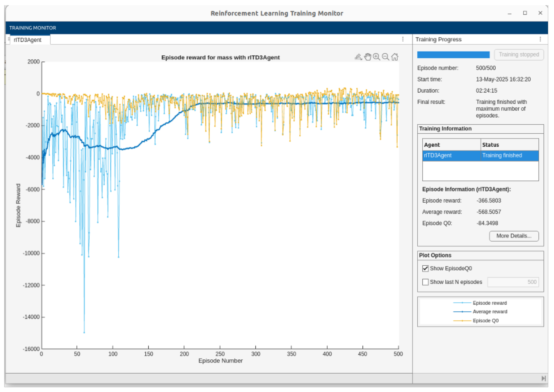The height and width of the screenshot is (392, 554).
Task: Click the Training stopped button
Action: tap(519, 55)
